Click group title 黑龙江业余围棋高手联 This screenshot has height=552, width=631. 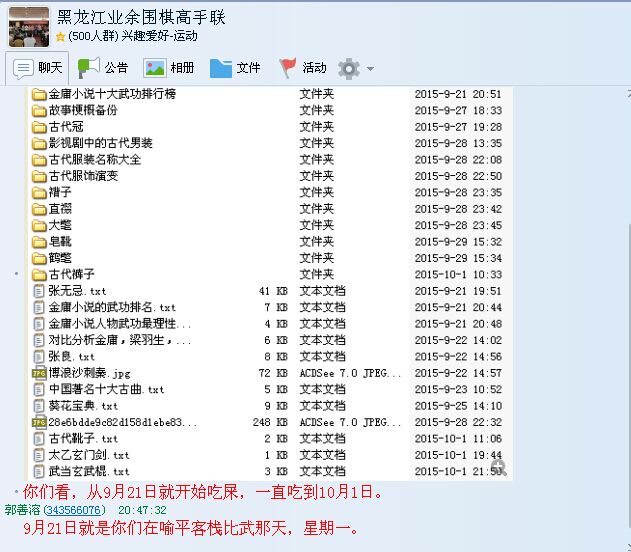141,18
